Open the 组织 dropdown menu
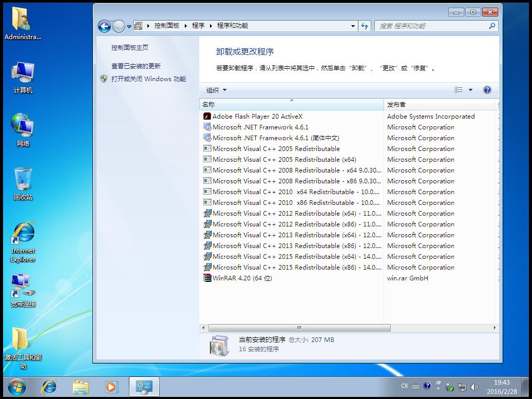 (x=216, y=90)
